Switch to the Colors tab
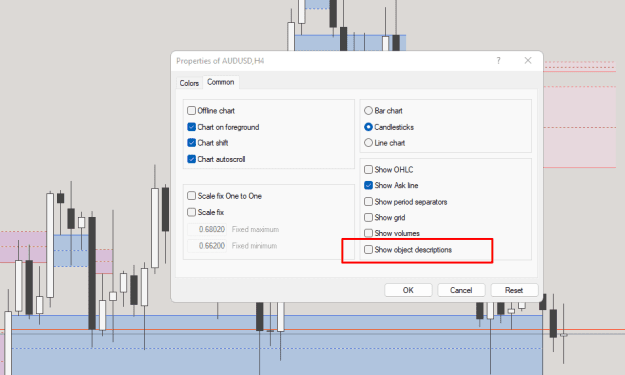625x375 pixels. tap(189, 83)
